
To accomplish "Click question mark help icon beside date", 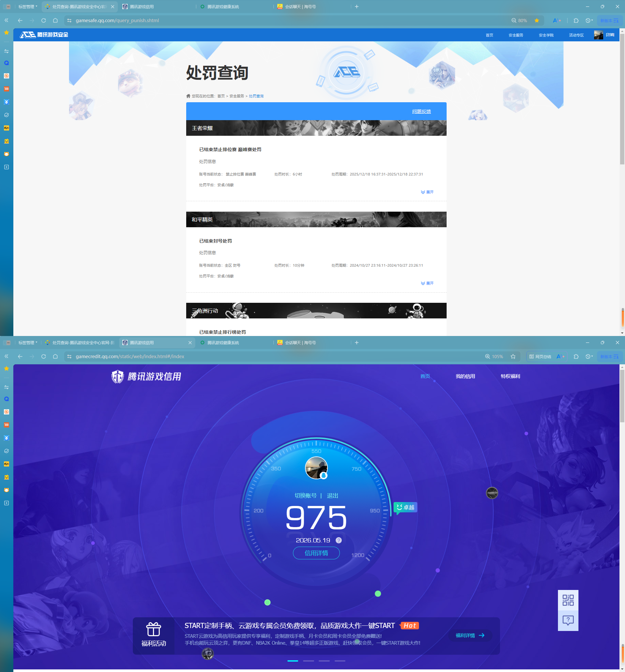I will click(x=338, y=540).
